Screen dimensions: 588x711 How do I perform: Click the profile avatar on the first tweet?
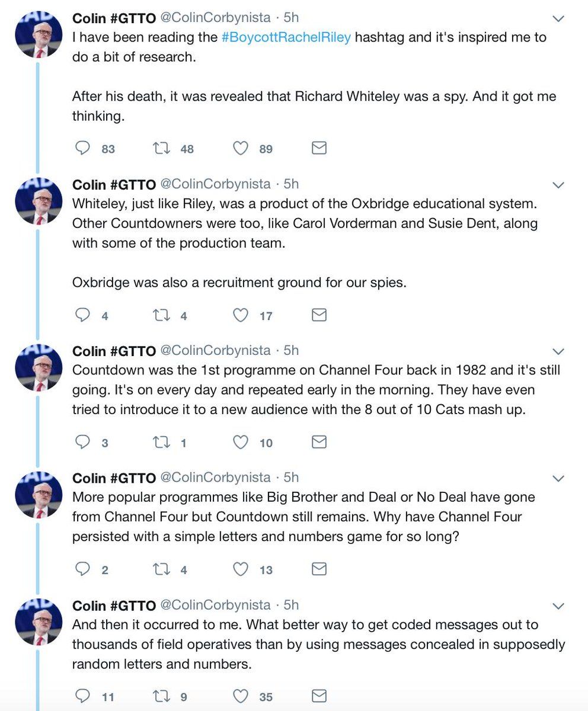tap(39, 34)
